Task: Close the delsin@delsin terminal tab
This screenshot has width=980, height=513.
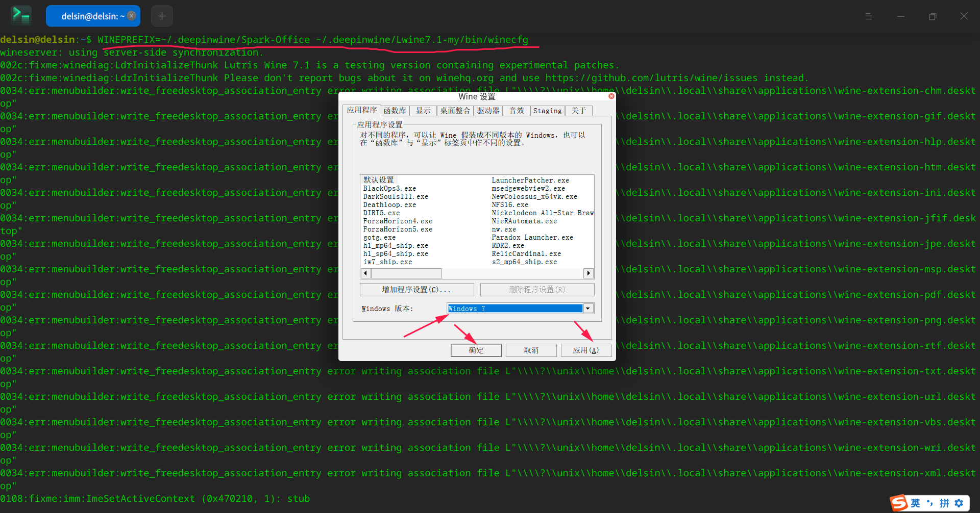Action: [132, 16]
